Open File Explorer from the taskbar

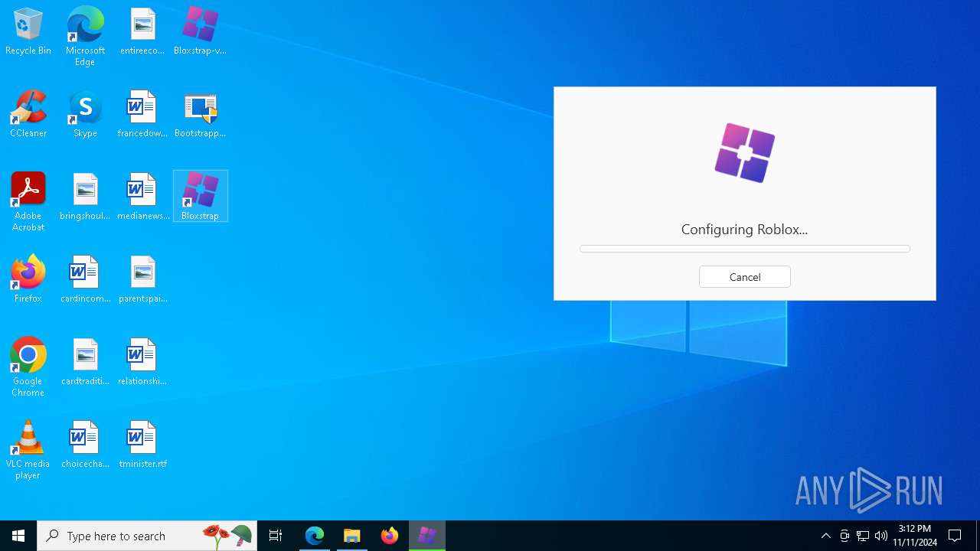coord(352,536)
